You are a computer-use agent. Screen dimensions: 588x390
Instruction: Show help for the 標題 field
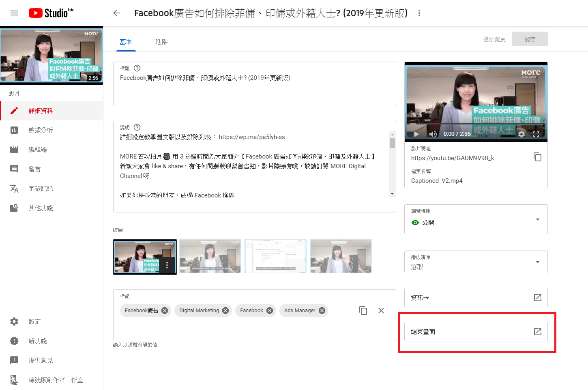(x=137, y=68)
